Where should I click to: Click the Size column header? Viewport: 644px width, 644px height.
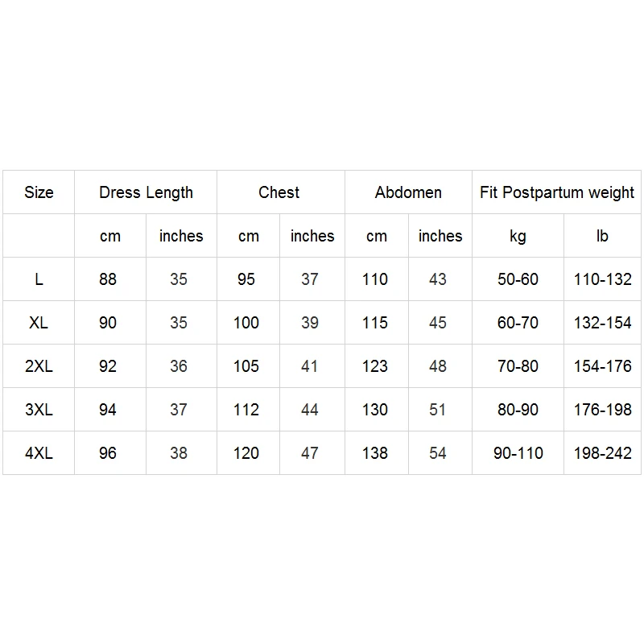pyautogui.click(x=39, y=192)
